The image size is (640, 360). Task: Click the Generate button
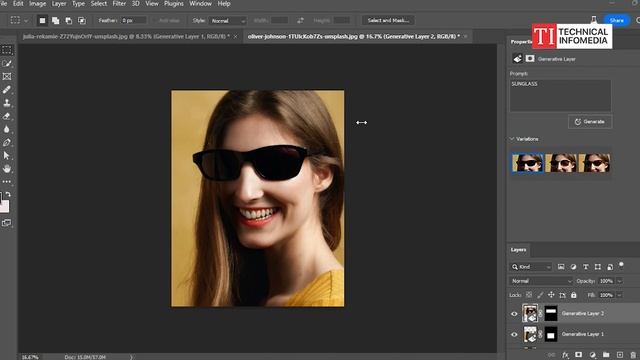[x=590, y=122]
